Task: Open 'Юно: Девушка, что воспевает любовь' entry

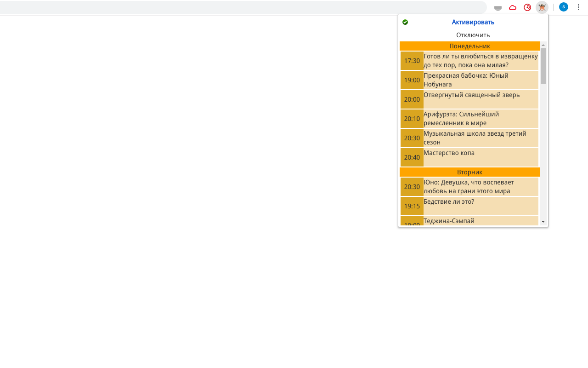Action: point(481,187)
